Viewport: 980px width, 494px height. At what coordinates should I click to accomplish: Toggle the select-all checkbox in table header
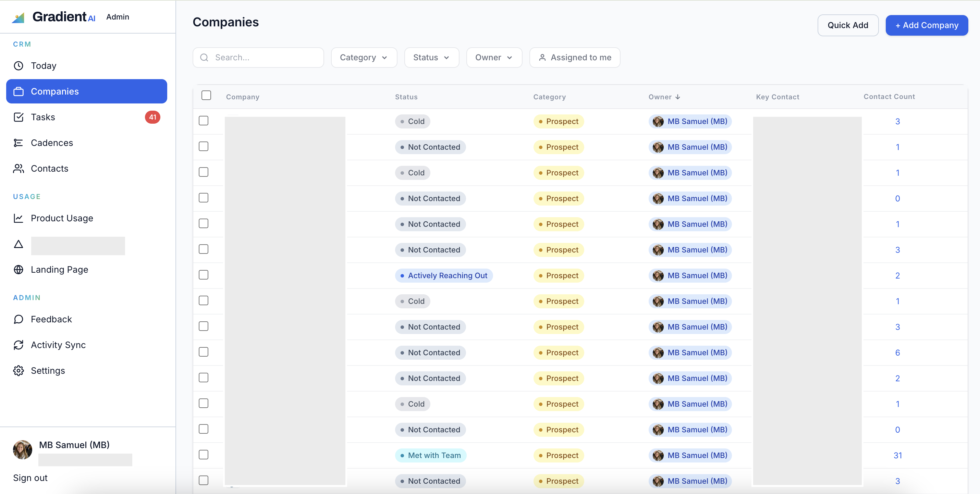[206, 96]
